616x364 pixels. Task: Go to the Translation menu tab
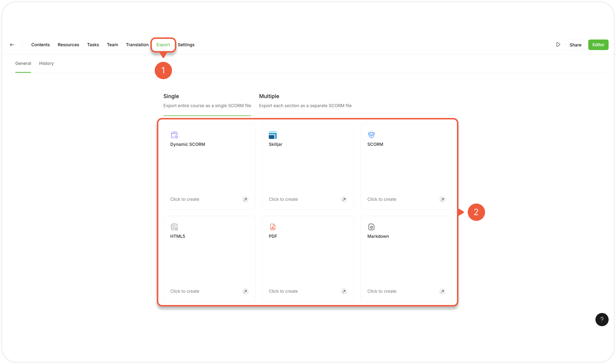click(137, 45)
